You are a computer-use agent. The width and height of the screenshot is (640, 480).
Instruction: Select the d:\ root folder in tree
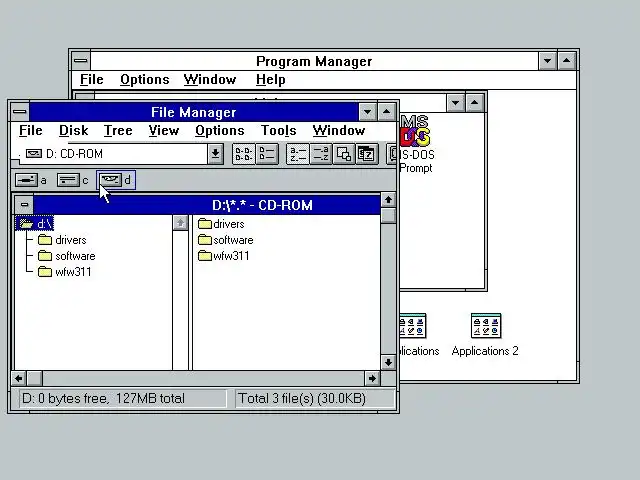tap(35, 224)
